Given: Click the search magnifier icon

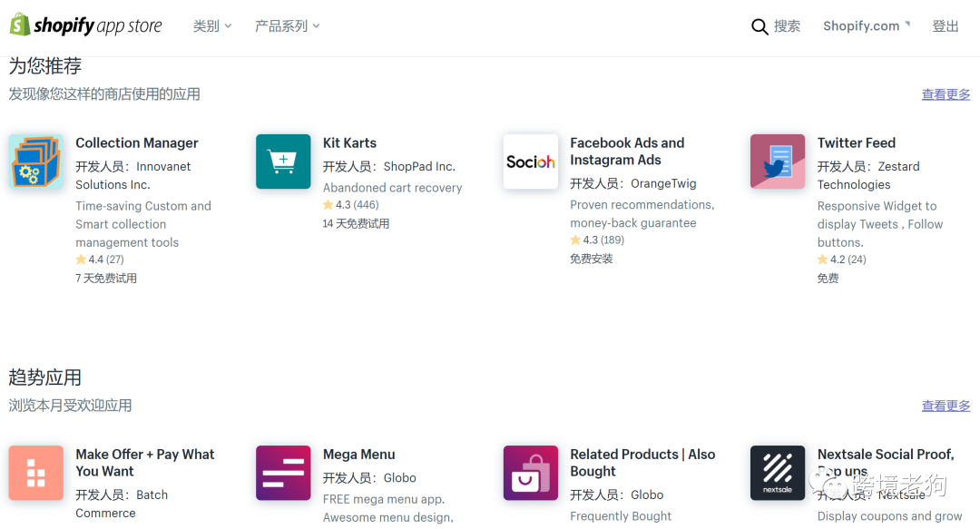Looking at the screenshot, I should pyautogui.click(x=759, y=27).
